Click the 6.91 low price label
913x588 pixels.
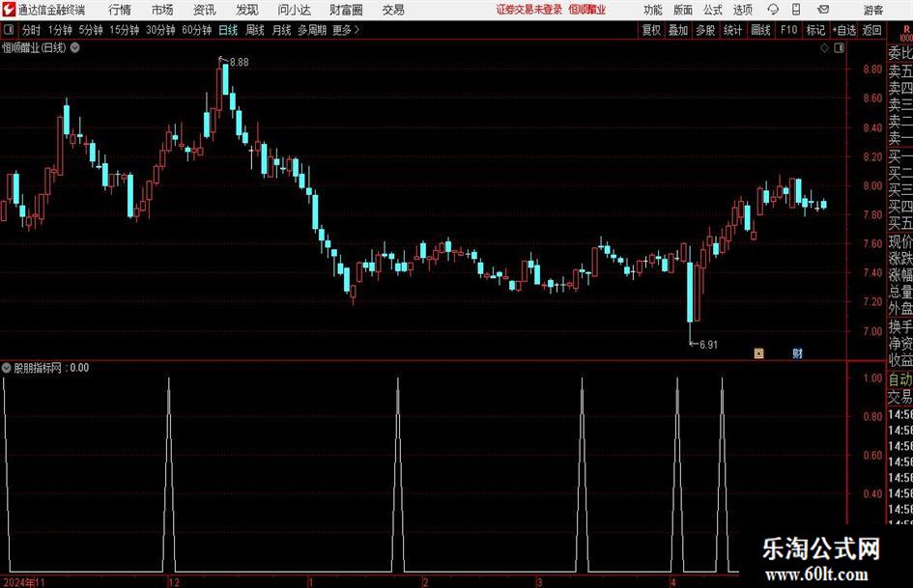(x=708, y=345)
